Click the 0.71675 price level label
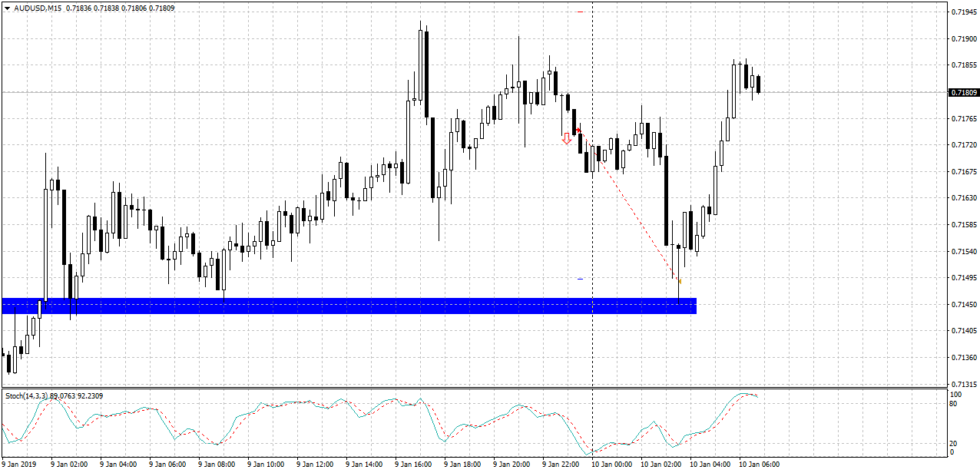 965,171
